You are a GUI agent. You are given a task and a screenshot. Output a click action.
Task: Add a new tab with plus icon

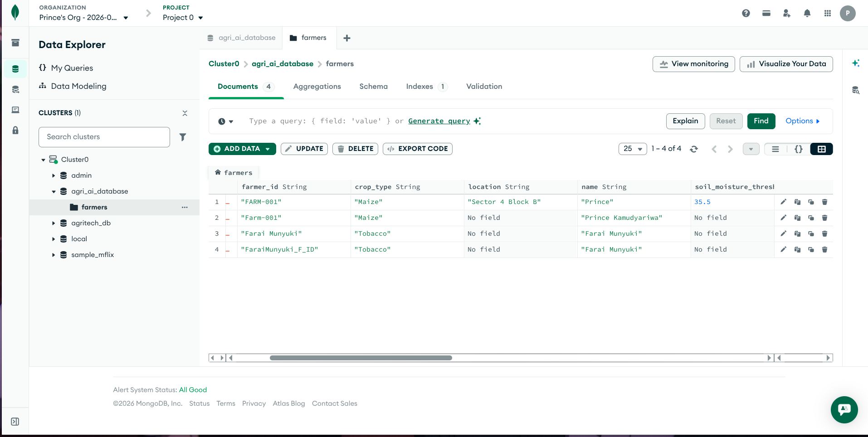point(347,38)
